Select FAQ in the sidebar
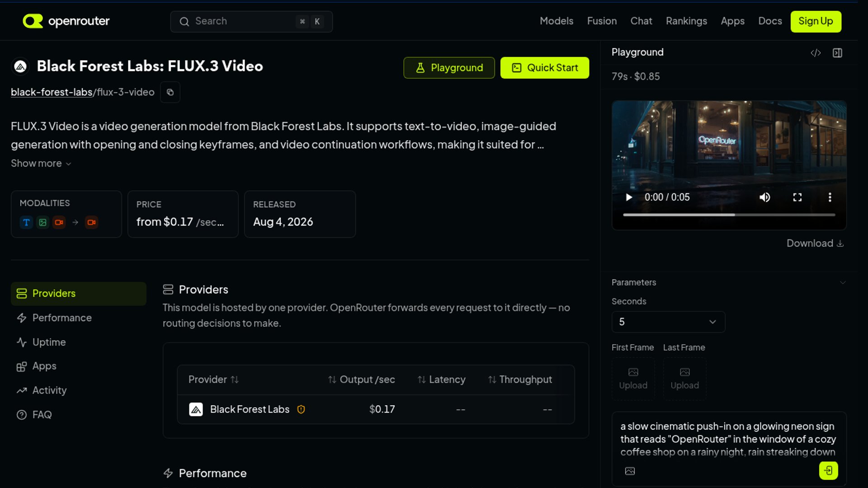 click(79, 415)
